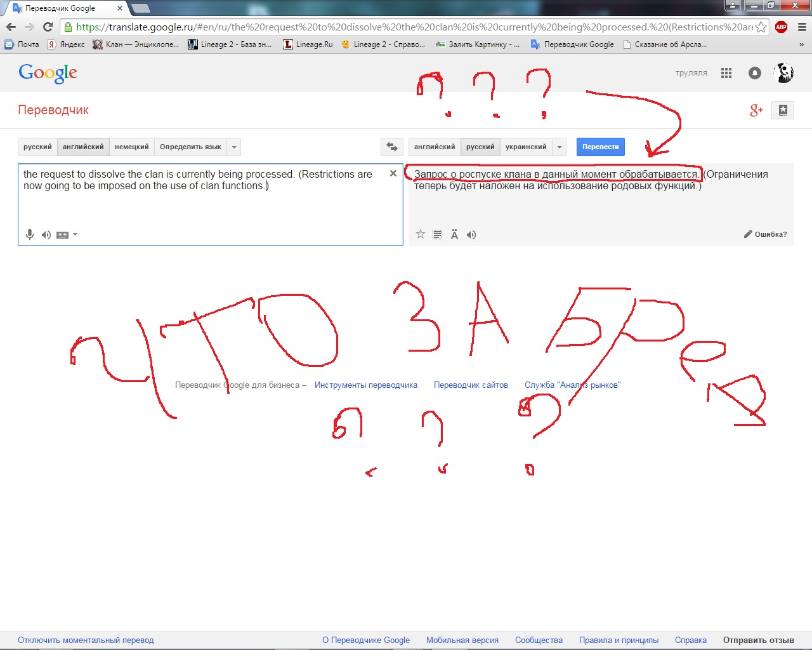Open Google notifications bell
812x650 pixels.
point(755,73)
